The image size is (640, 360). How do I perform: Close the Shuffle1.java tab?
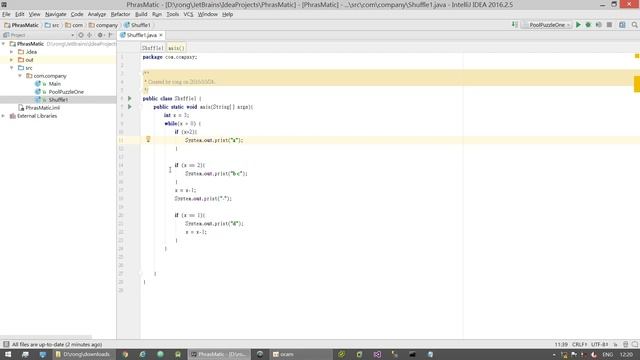(x=161, y=36)
